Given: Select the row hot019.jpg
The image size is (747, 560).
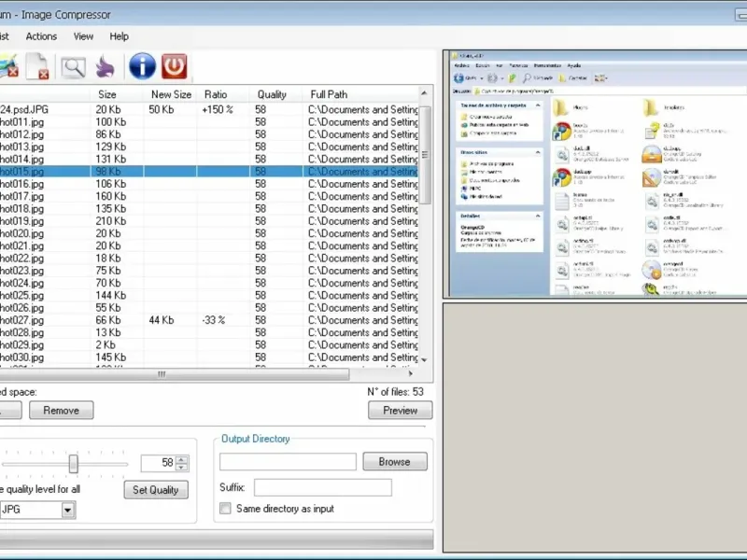Looking at the screenshot, I should pos(208,221).
